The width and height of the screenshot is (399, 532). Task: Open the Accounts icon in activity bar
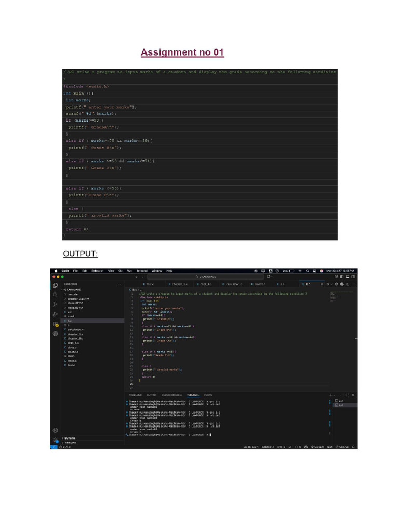(x=55, y=430)
